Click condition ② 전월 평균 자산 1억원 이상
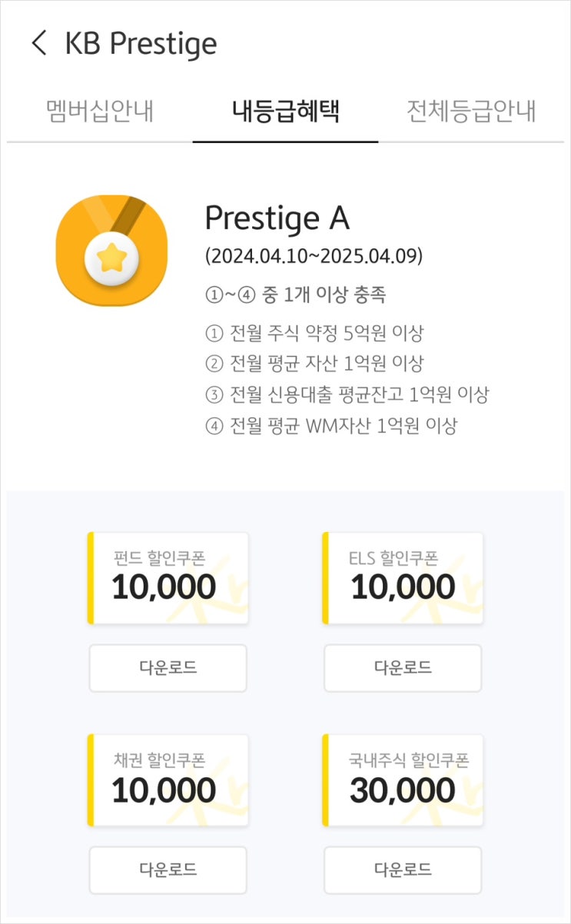This screenshot has height=924, width=571. 314,364
